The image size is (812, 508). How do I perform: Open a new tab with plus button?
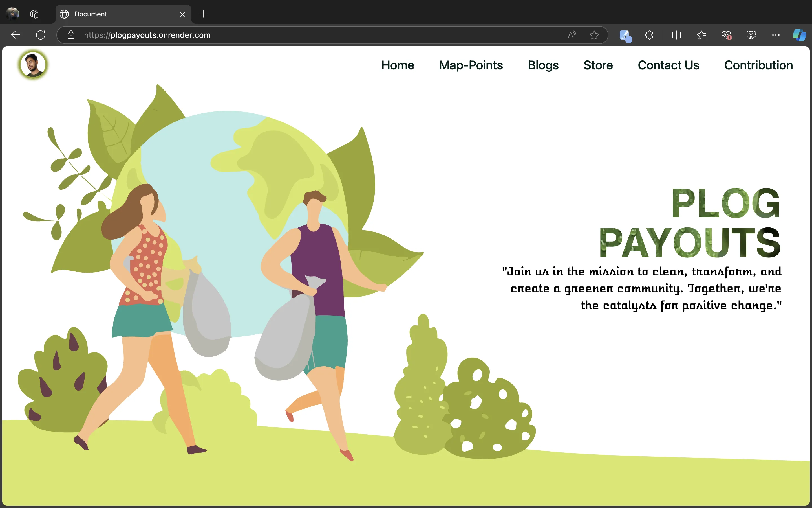[203, 14]
